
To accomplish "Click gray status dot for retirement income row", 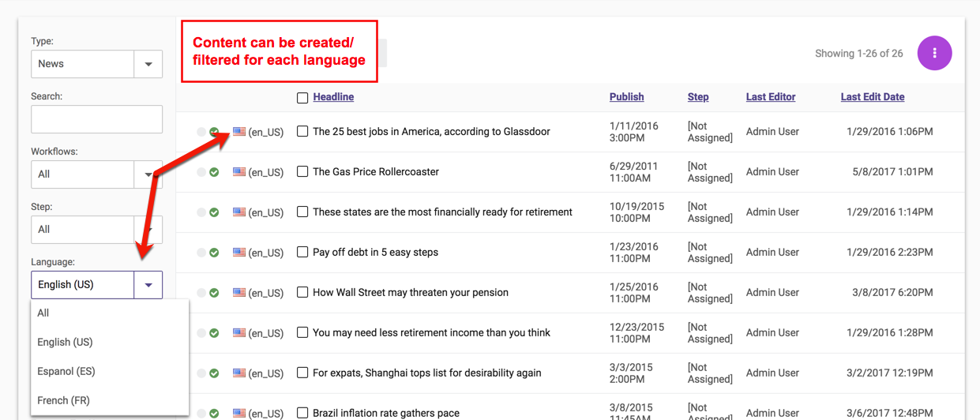I will [x=201, y=333].
